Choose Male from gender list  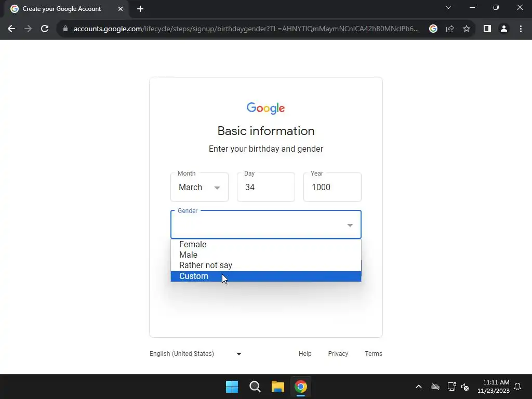click(x=266, y=255)
